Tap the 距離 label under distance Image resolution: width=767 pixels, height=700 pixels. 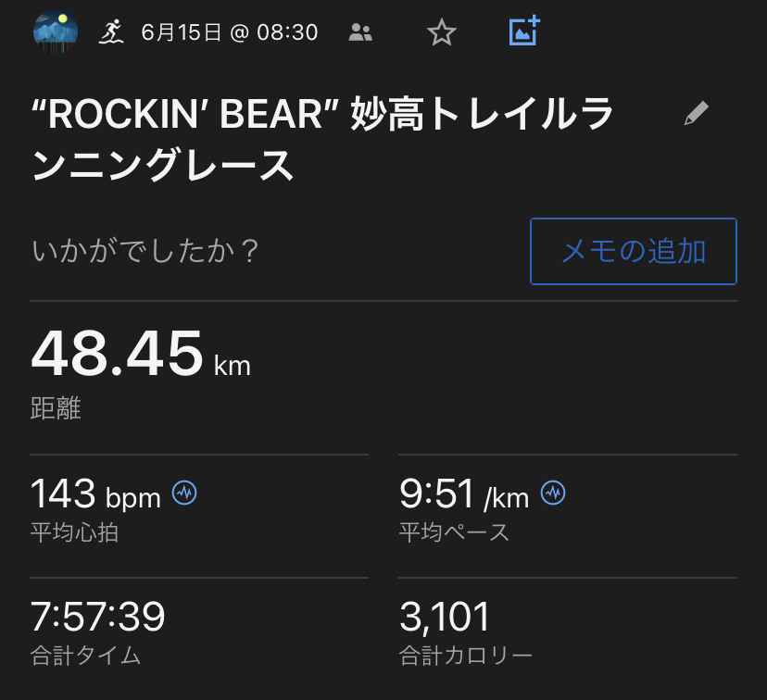pos(57,408)
